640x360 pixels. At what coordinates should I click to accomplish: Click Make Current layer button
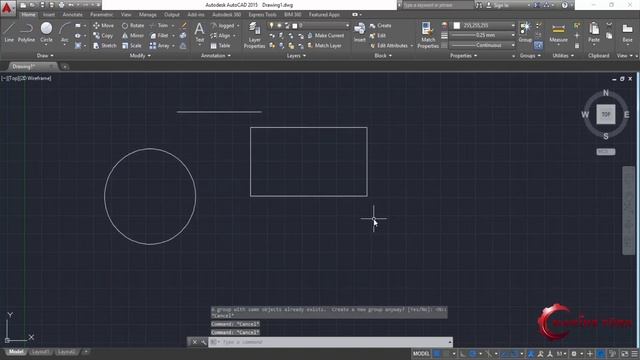click(x=325, y=36)
